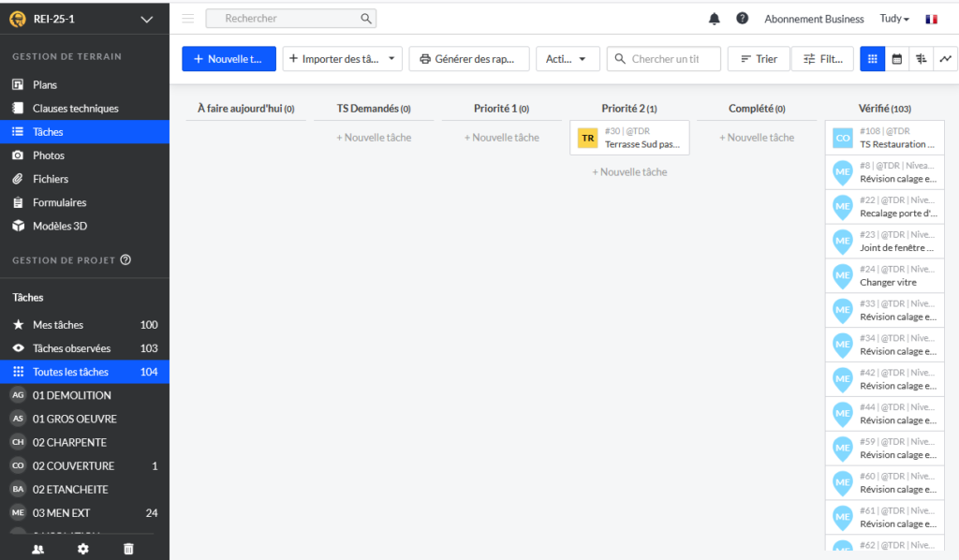
Task: Open Changer vitre task #24
Action: pos(884,275)
